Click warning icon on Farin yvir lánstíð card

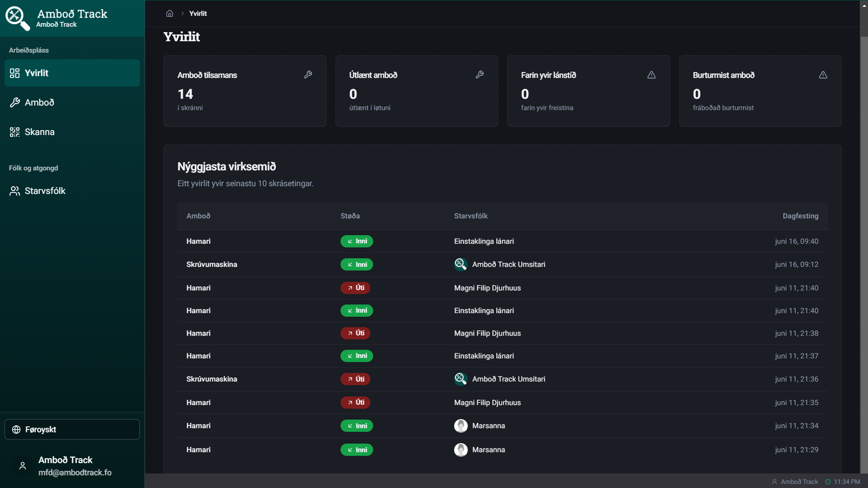(651, 75)
